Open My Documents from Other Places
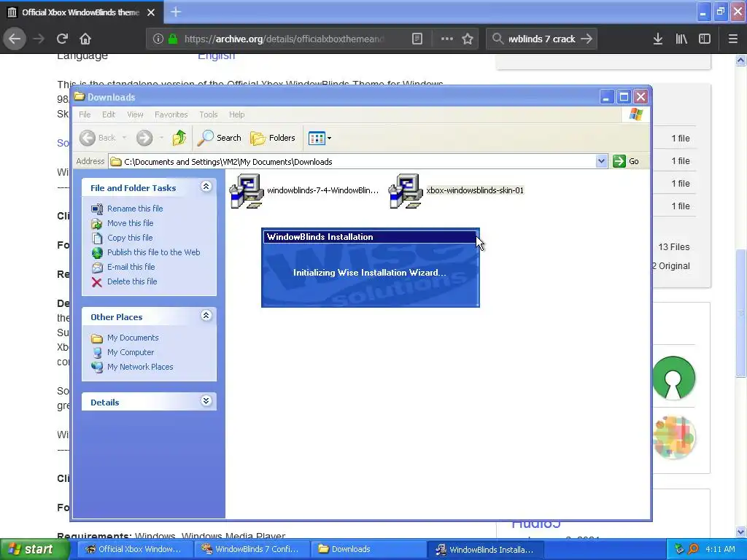Screen dimensions: 747x560 (133, 338)
